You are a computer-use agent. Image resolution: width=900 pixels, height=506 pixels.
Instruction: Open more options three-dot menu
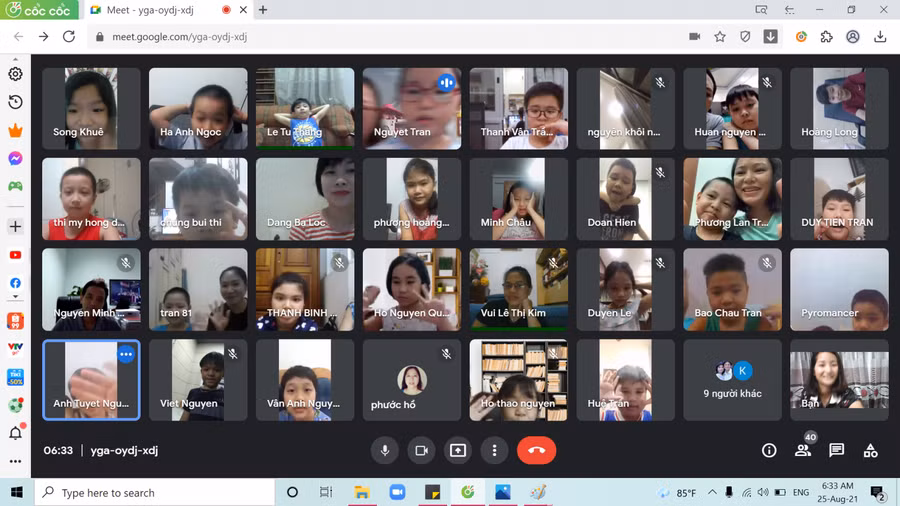[494, 450]
